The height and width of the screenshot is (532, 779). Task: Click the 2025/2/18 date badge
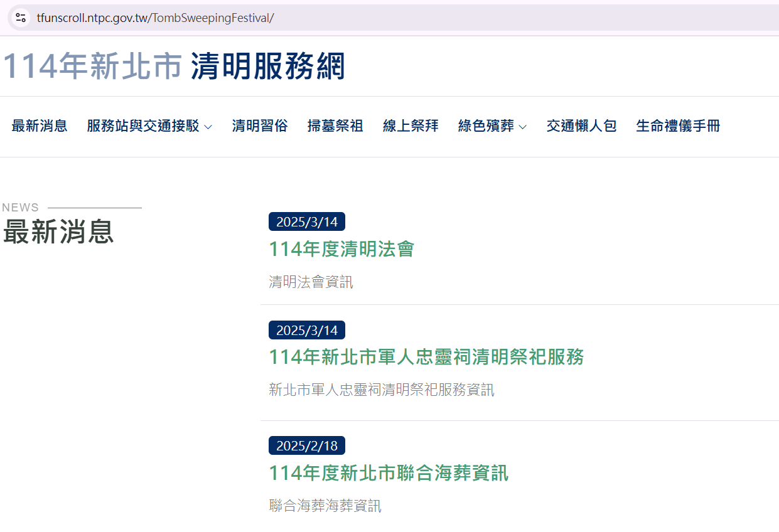[307, 446]
